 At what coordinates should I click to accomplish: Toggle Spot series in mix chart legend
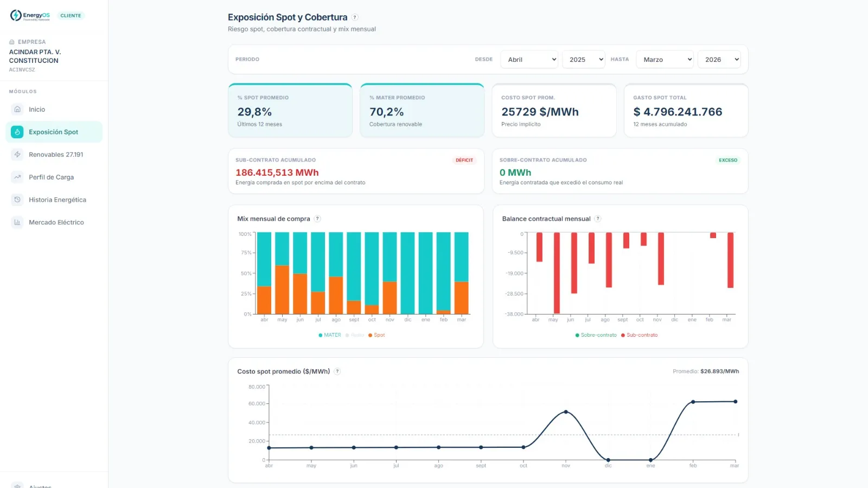[x=376, y=335]
